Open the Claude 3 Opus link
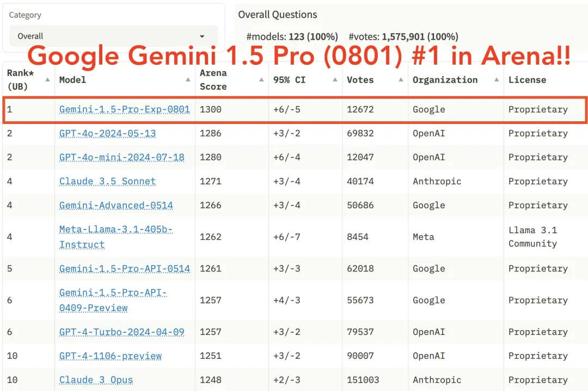The image size is (588, 391). [x=96, y=380]
